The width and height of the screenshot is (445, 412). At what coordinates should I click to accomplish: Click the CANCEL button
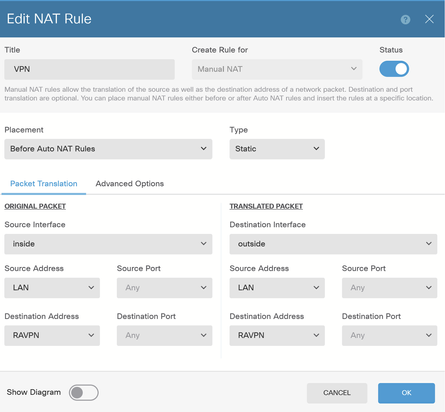pos(337,393)
